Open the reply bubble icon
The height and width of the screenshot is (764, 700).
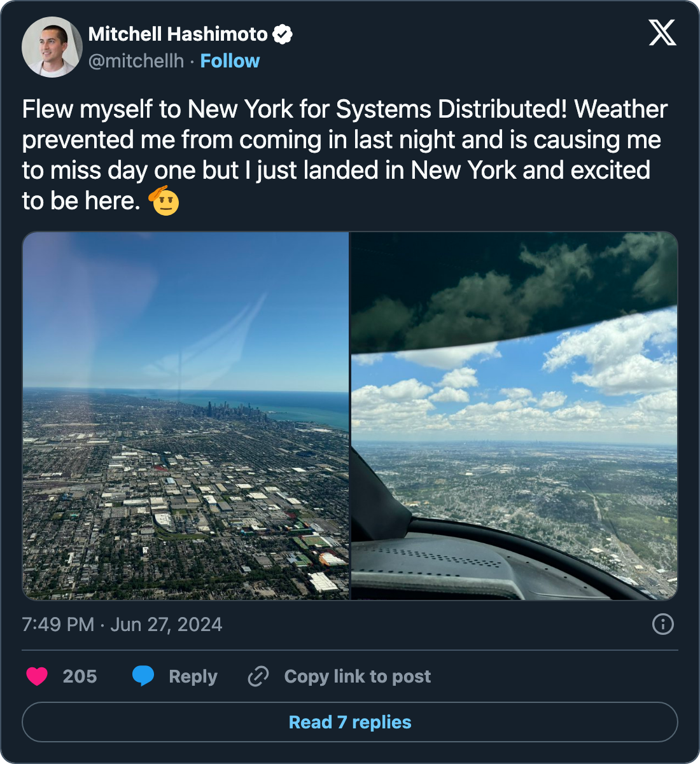144,676
